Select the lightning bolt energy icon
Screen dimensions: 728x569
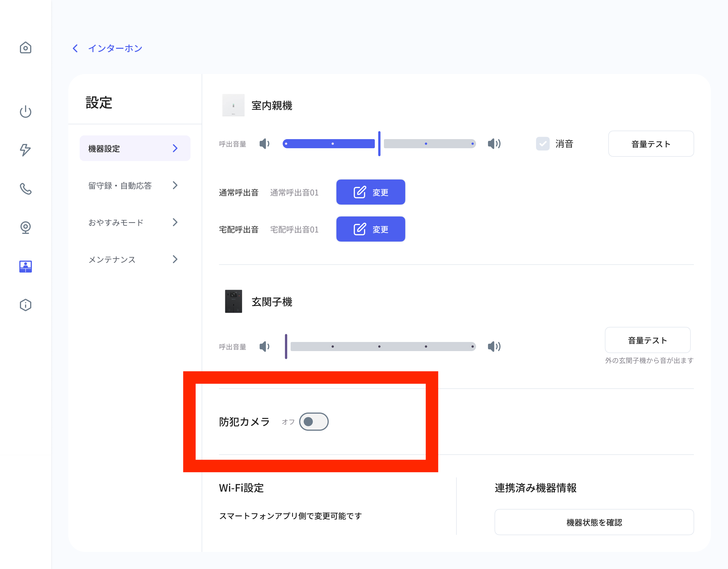pyautogui.click(x=26, y=150)
